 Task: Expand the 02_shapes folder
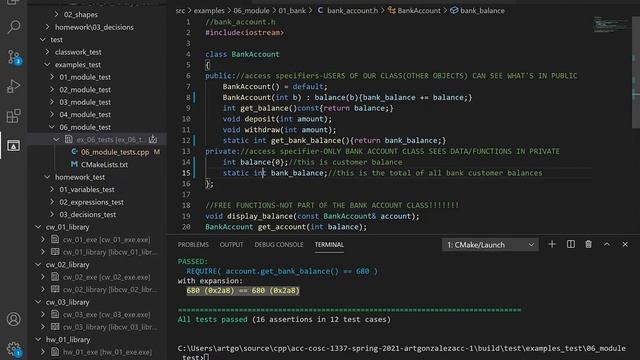point(57,14)
